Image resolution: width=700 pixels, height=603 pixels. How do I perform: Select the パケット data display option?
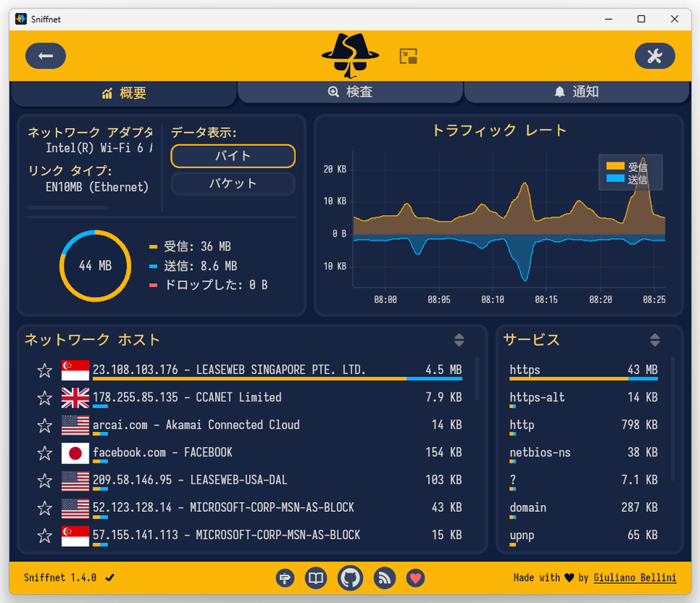click(233, 184)
